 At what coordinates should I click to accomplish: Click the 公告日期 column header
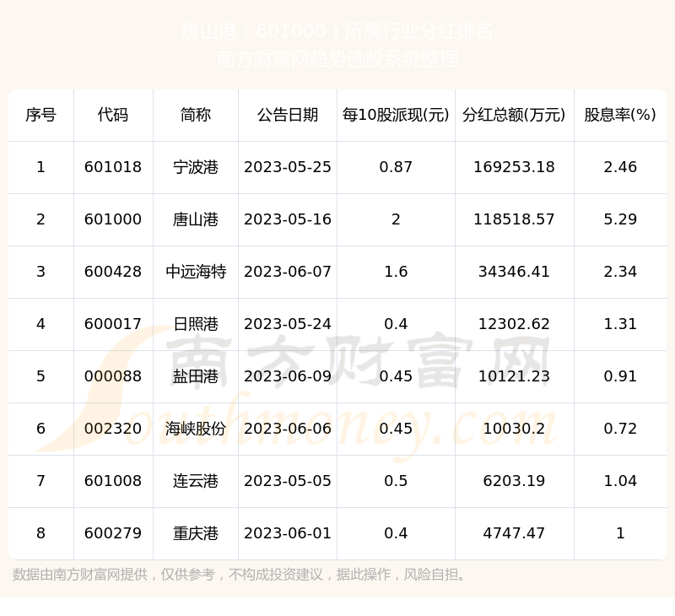click(x=288, y=115)
